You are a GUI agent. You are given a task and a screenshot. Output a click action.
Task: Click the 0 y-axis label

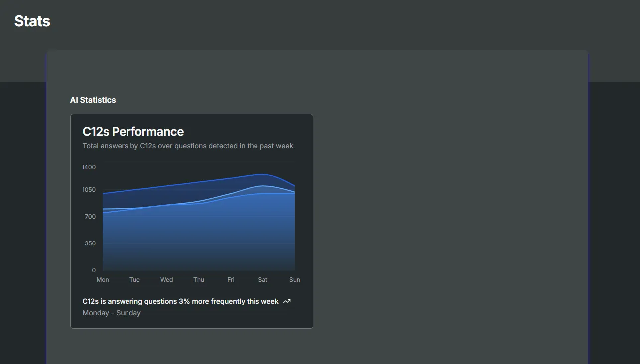[x=94, y=270]
